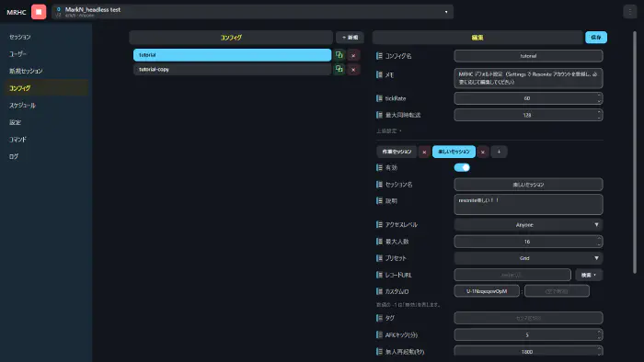The image size is (644, 362).
Task: Increase the tickRate stepper value
Action: tap(599, 96)
